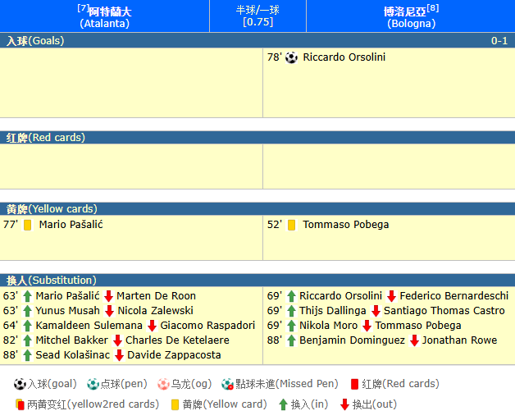
Task: Select player name Jonathan Rowe
Action: 459,340
